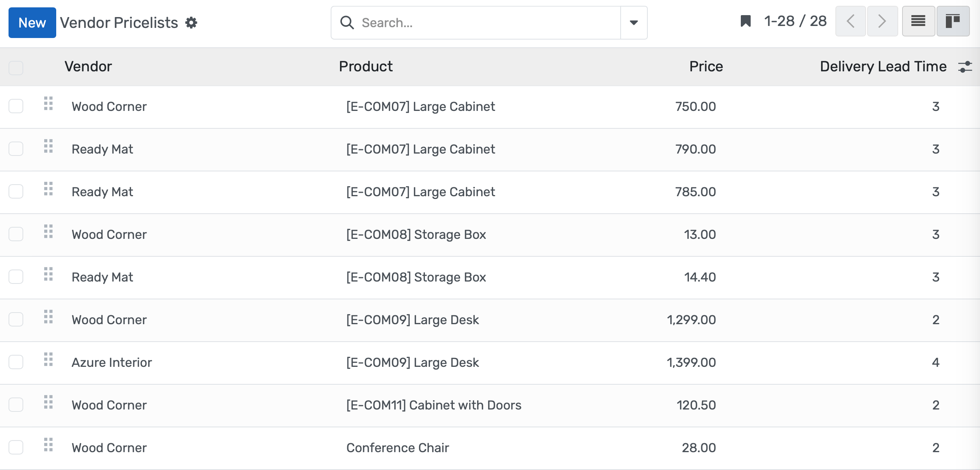Click the drag handle on the Azure Interior Large Desk row
980x470 pixels.
pos(48,361)
